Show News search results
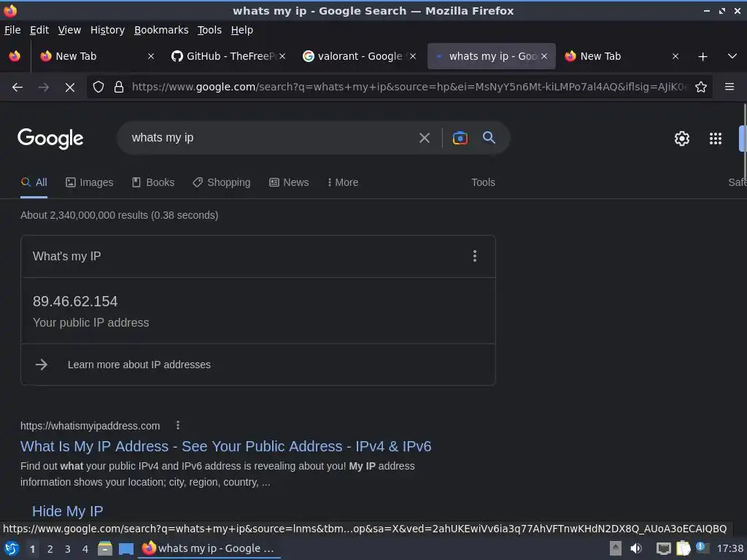Image resolution: width=747 pixels, height=560 pixels. [289, 182]
